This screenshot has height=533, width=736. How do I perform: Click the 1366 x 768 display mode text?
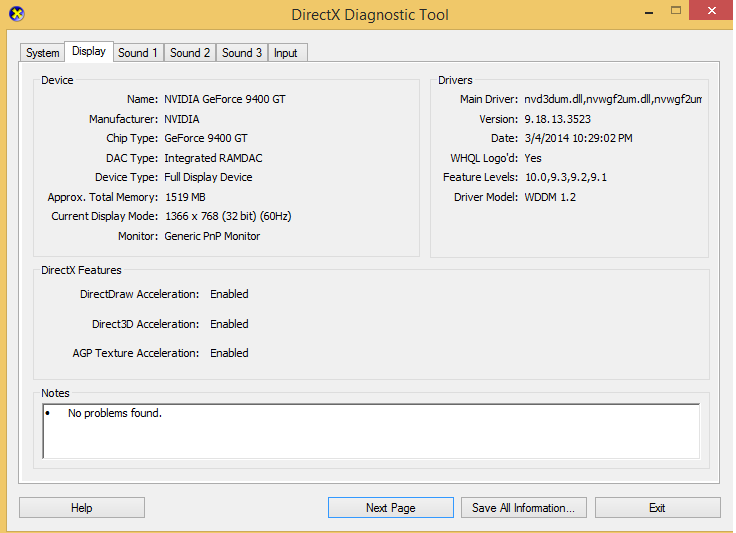click(x=227, y=217)
